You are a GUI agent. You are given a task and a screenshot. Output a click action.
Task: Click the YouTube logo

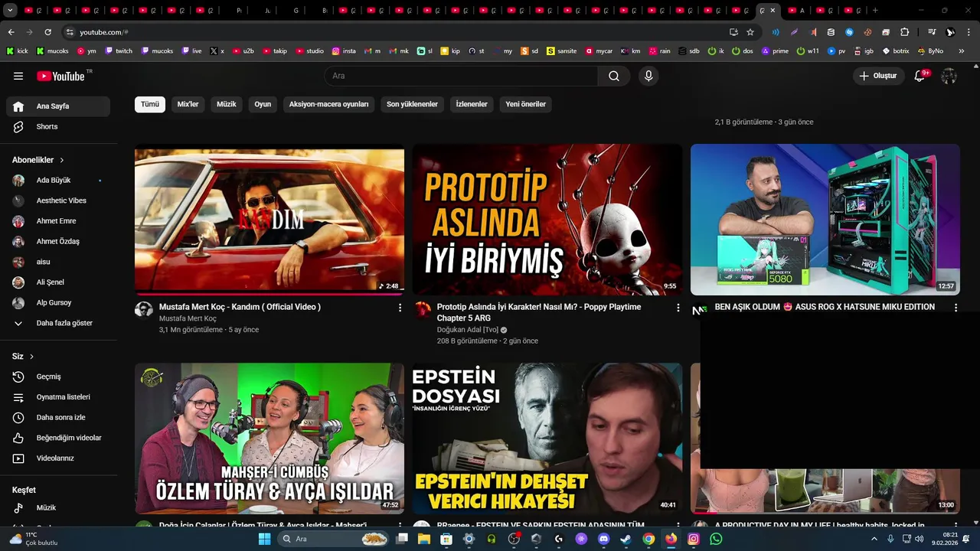click(61, 76)
